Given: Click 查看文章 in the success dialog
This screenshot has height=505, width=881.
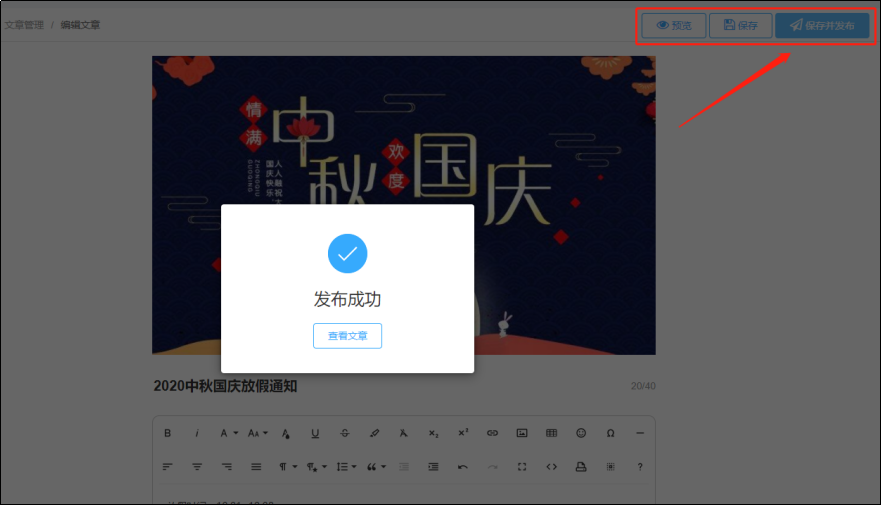Looking at the screenshot, I should pos(347,336).
